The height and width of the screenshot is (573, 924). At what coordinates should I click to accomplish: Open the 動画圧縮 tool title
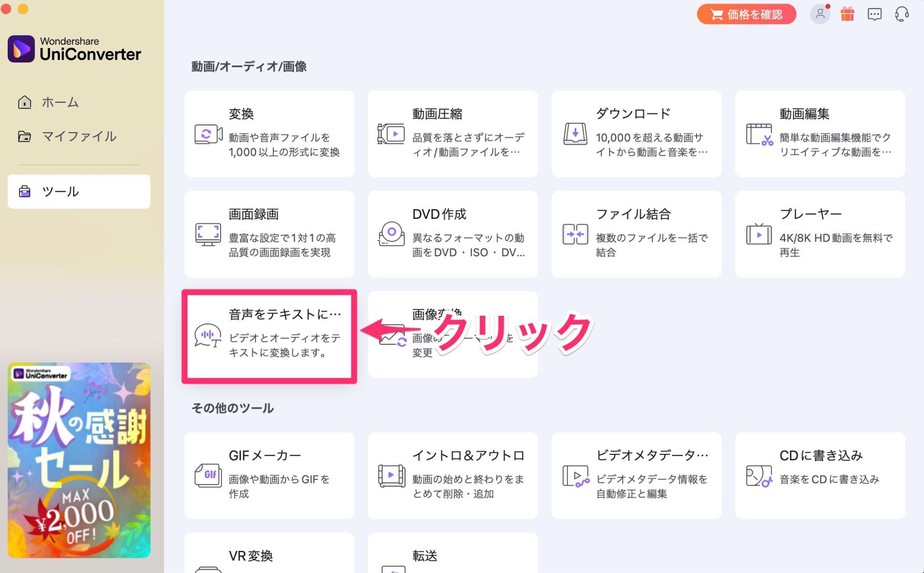tap(437, 114)
